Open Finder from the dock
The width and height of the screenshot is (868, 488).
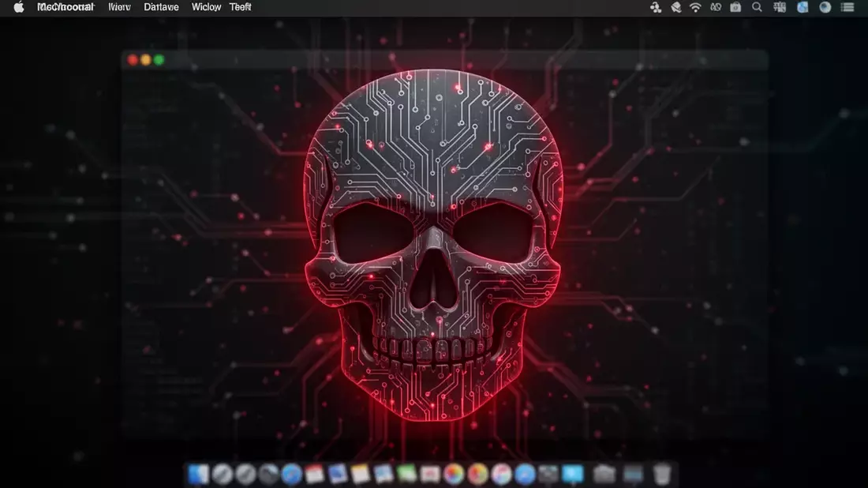coord(198,474)
